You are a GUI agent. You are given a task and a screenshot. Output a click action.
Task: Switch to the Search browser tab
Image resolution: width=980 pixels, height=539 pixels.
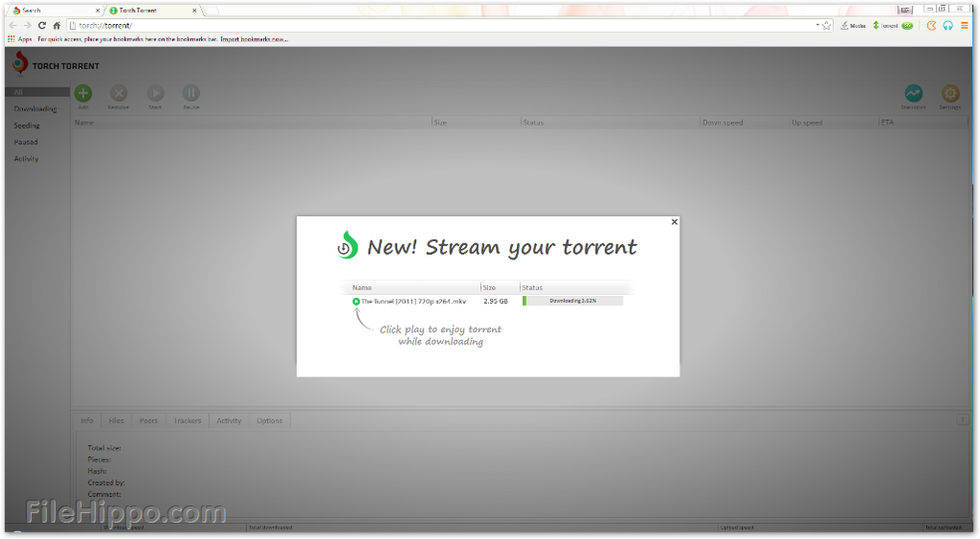[x=55, y=10]
